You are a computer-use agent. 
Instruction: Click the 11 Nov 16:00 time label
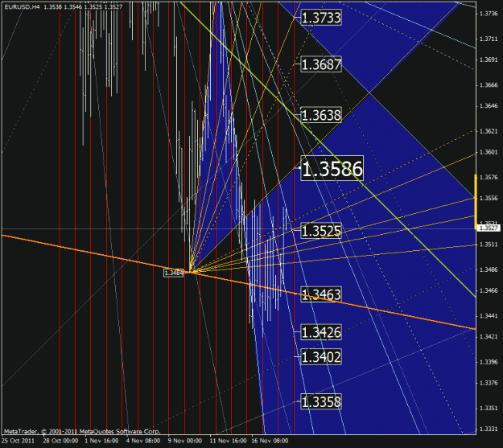[x=228, y=441]
